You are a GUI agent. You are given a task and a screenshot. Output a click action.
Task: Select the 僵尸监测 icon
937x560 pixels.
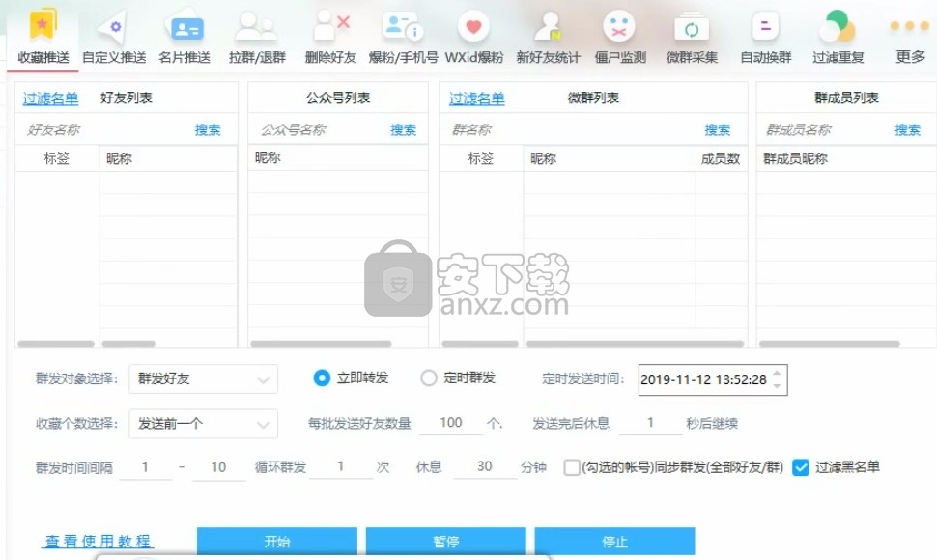coord(619,27)
